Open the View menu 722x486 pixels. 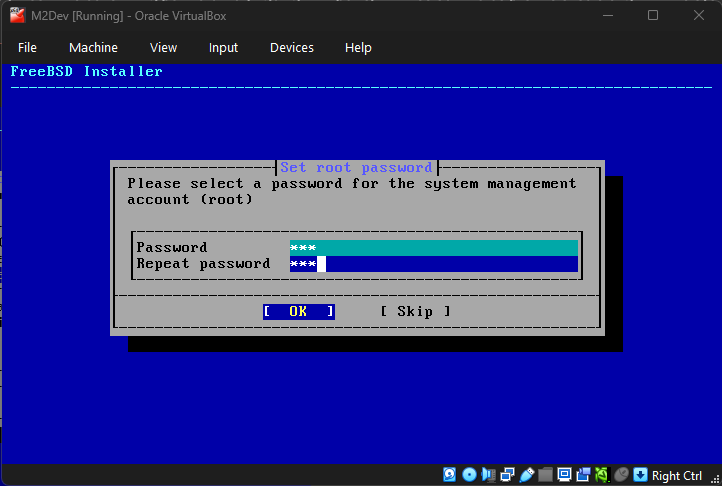[163, 47]
